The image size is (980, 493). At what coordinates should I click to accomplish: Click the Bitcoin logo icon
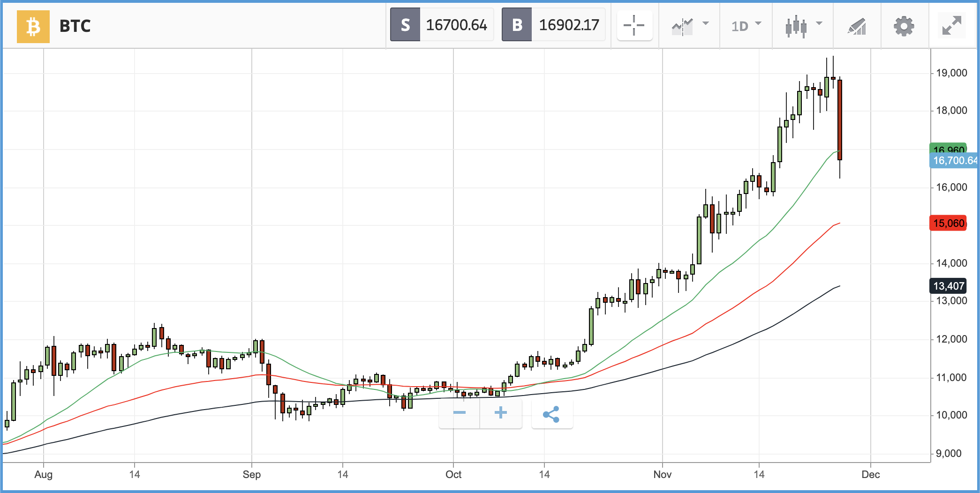click(x=33, y=26)
